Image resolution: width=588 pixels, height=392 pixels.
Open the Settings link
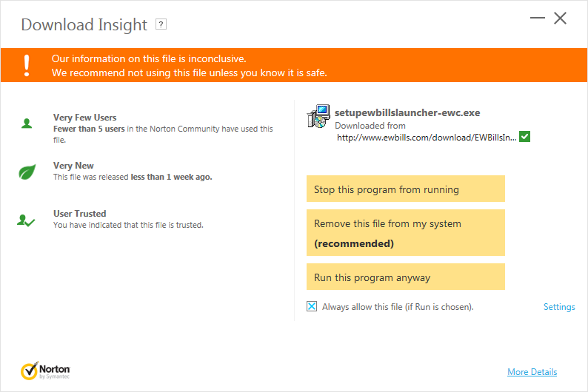pyautogui.click(x=559, y=307)
